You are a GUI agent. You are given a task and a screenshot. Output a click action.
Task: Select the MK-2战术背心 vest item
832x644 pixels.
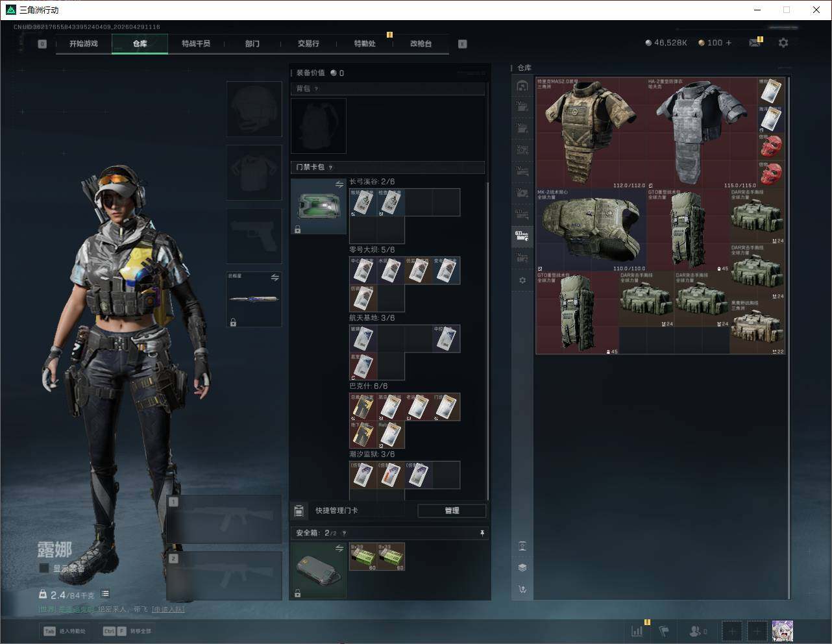click(591, 230)
